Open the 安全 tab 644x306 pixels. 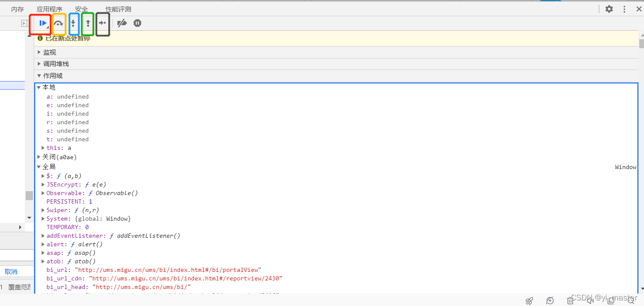(81, 9)
